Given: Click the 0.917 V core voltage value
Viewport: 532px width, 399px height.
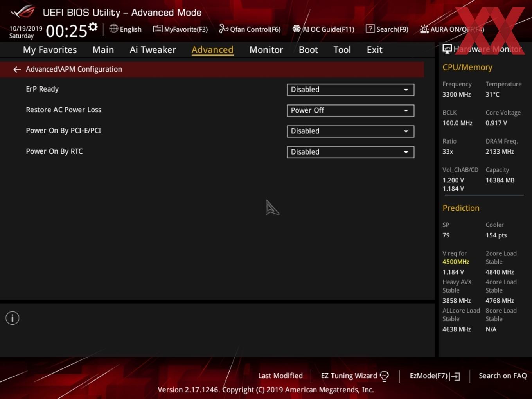Looking at the screenshot, I should pyautogui.click(x=496, y=123).
